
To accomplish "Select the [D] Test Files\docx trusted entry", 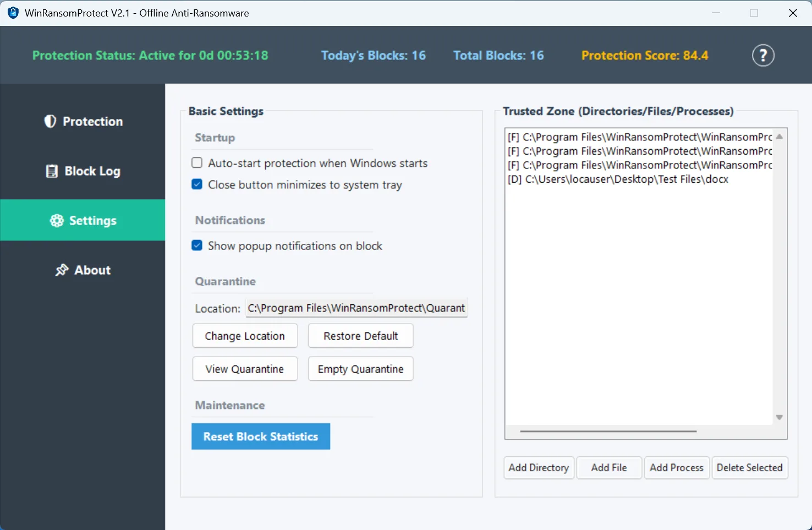I will 618,179.
